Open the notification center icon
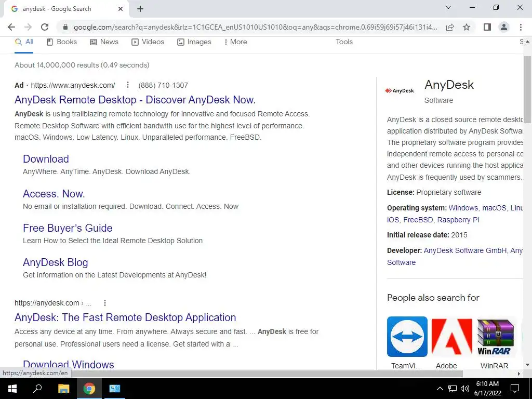Image resolution: width=532 pixels, height=399 pixels. 515,389
